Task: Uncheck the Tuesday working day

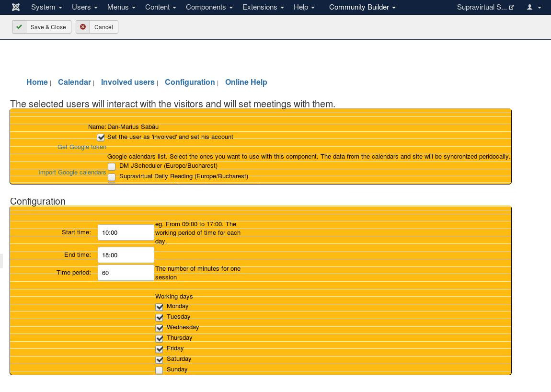Action: point(159,317)
